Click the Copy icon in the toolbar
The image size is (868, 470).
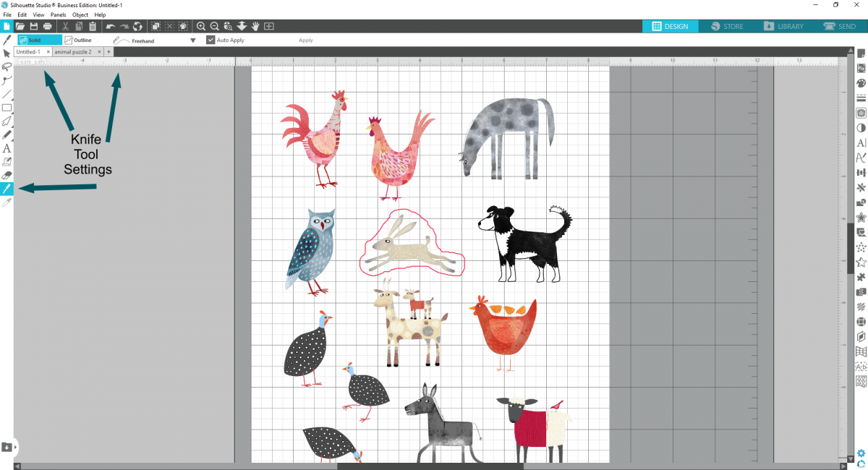pos(79,26)
